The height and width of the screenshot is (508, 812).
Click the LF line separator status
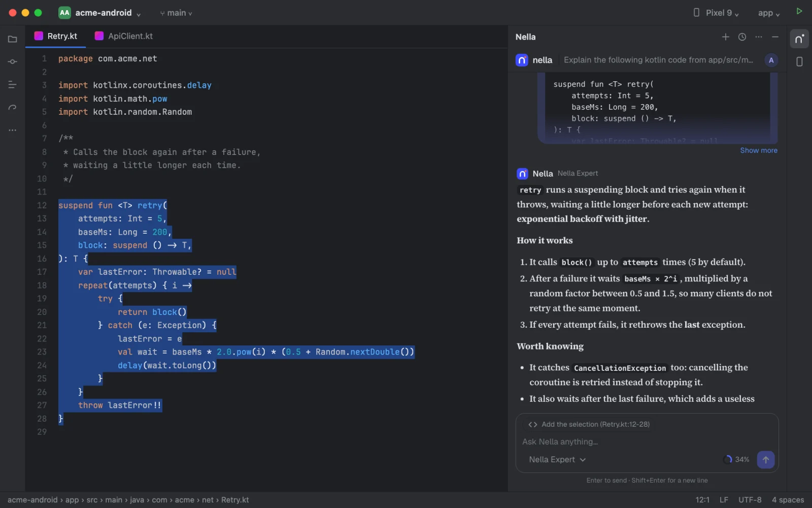point(724,500)
